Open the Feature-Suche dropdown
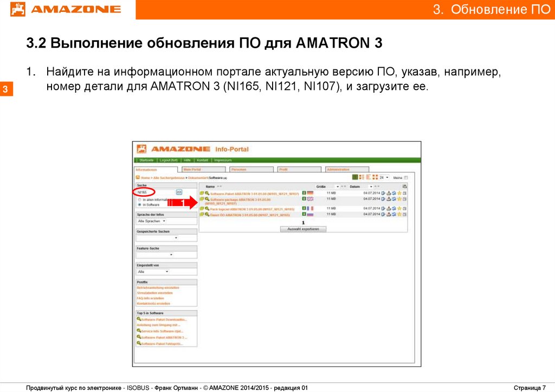The width and height of the screenshot is (555, 392). click(x=154, y=255)
